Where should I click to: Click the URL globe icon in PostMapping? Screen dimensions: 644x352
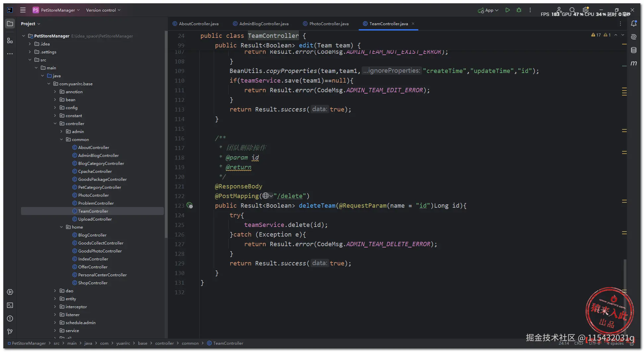[267, 196]
